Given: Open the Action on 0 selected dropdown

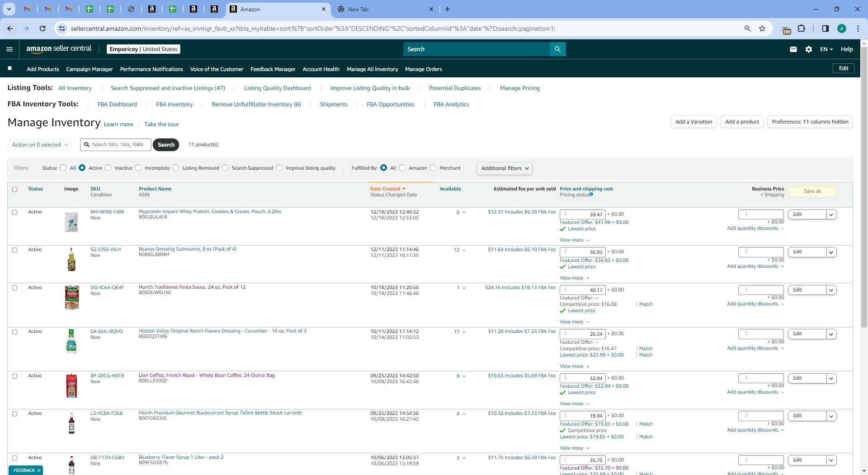Looking at the screenshot, I should 40,145.
